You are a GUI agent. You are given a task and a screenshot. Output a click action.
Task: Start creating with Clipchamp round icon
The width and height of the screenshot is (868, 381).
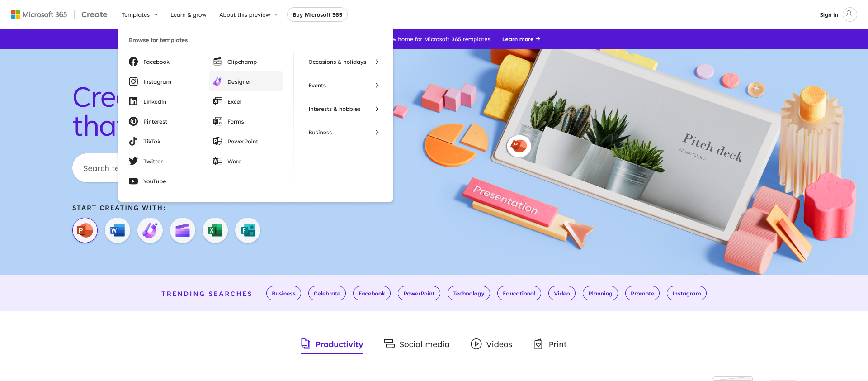point(183,230)
